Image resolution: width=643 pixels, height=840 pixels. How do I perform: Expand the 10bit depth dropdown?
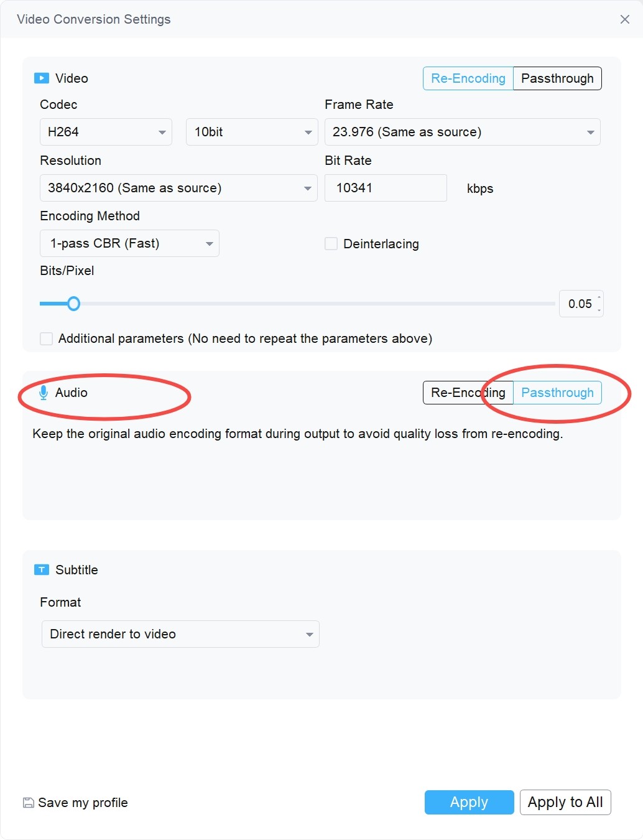(x=252, y=132)
